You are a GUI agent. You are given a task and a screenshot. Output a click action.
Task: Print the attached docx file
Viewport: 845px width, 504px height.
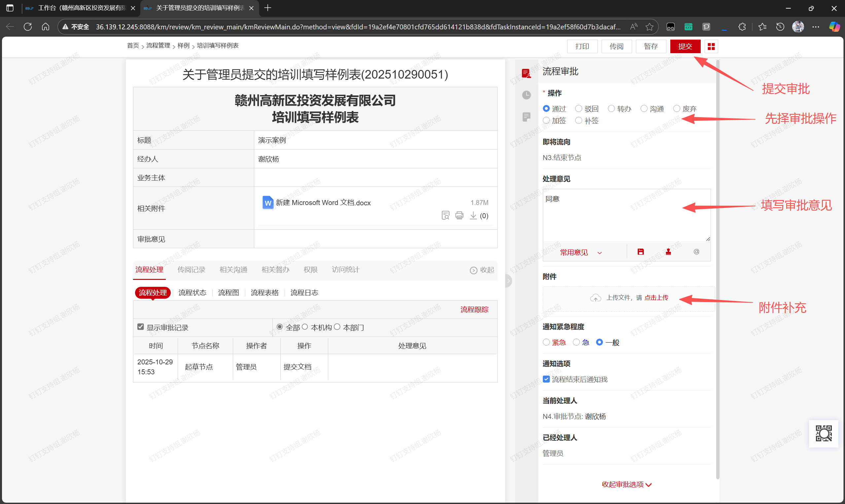click(459, 215)
